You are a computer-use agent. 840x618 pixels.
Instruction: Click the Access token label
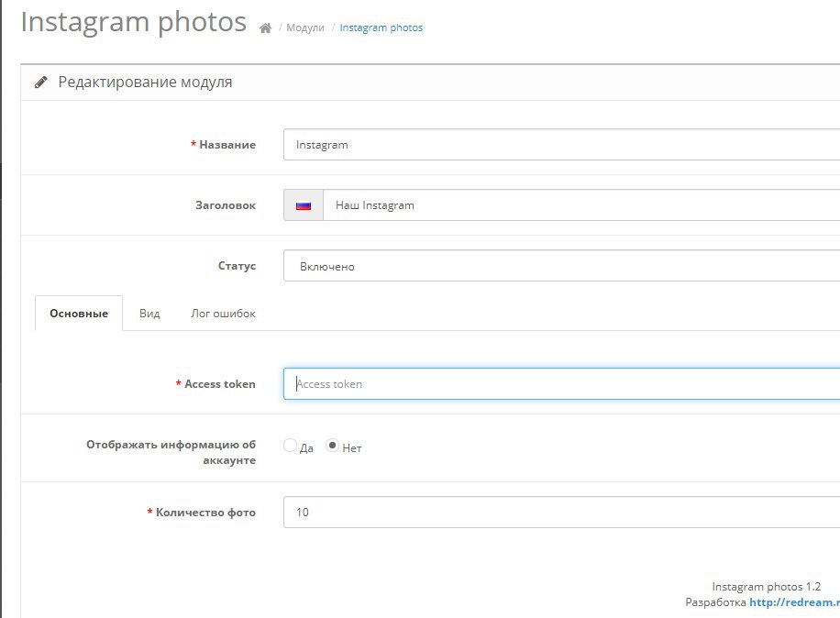pyautogui.click(x=220, y=384)
